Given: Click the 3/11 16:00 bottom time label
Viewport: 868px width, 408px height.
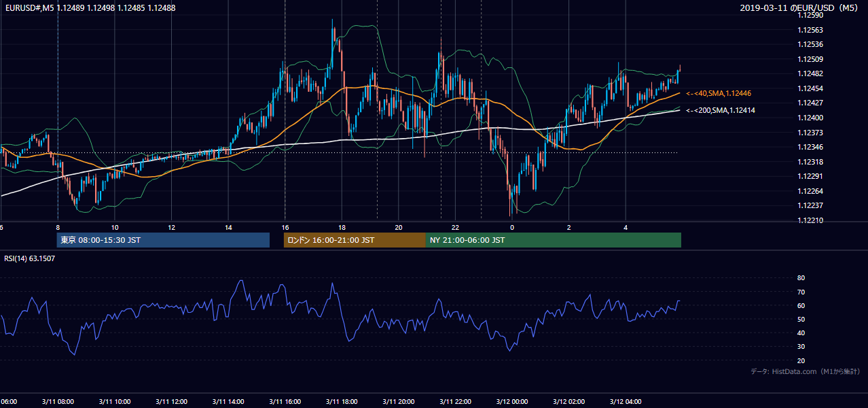Looking at the screenshot, I should (x=285, y=401).
